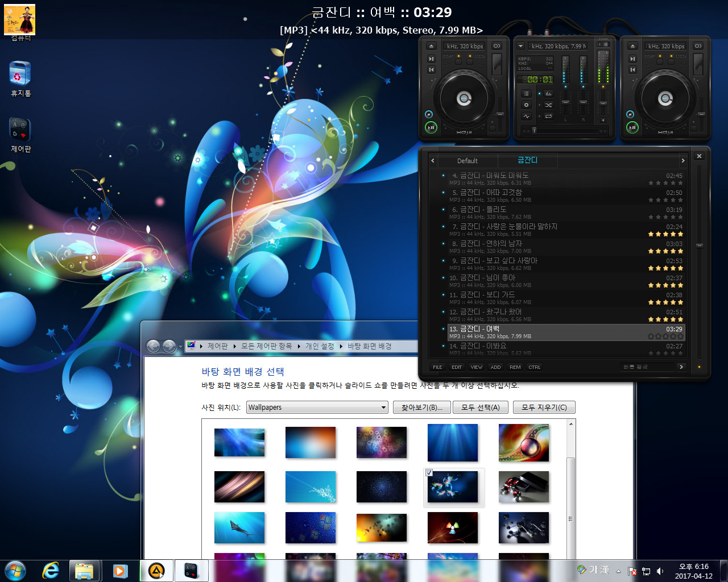Click the 모두 지우기(C) button
The width and height of the screenshot is (728, 582).
(x=544, y=408)
